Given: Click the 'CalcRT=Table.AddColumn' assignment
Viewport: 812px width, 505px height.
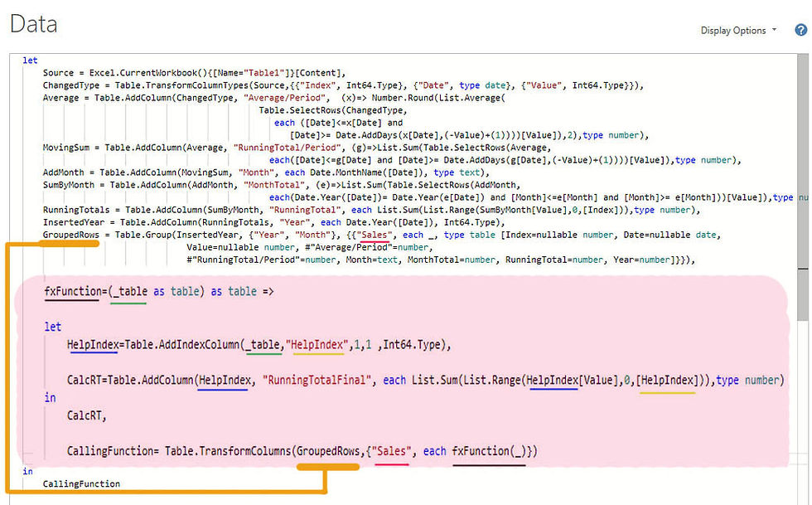Looking at the screenshot, I should tap(131, 380).
